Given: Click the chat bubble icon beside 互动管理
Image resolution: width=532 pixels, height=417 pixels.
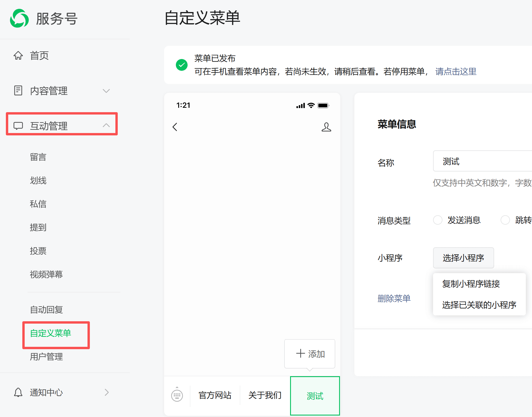Looking at the screenshot, I should pos(18,126).
